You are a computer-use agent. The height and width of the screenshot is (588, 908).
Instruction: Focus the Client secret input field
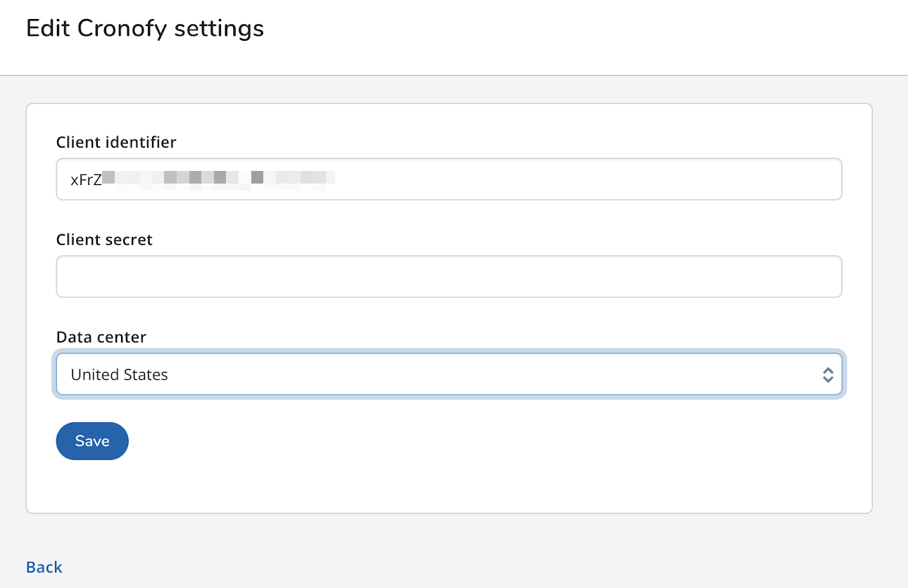(x=449, y=276)
